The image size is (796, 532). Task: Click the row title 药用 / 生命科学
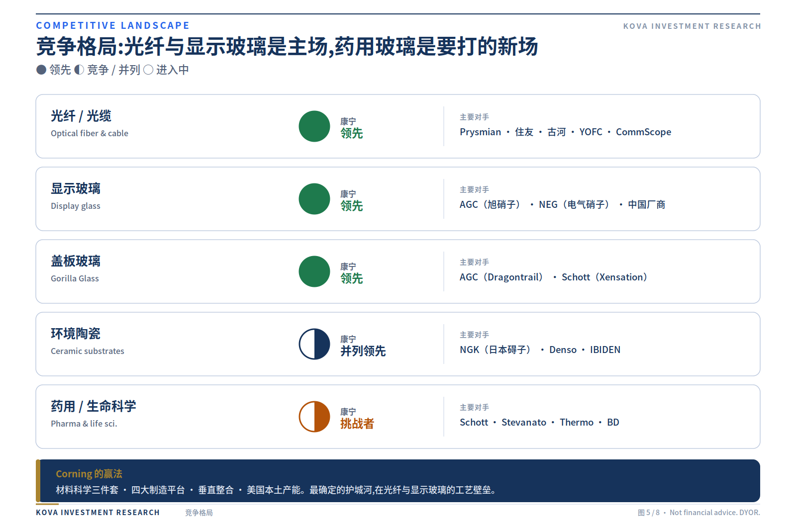94,406
